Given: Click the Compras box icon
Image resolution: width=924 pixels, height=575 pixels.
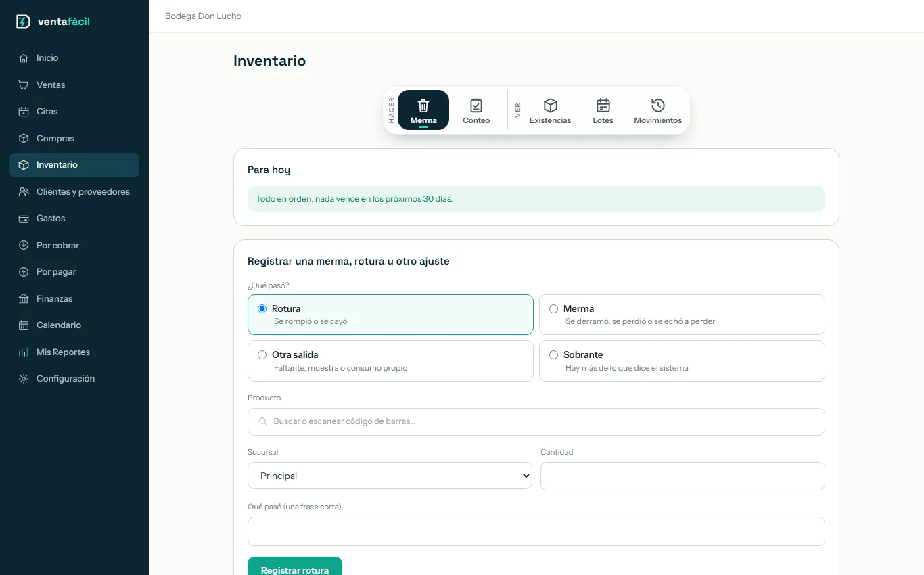Looking at the screenshot, I should click(x=24, y=139).
